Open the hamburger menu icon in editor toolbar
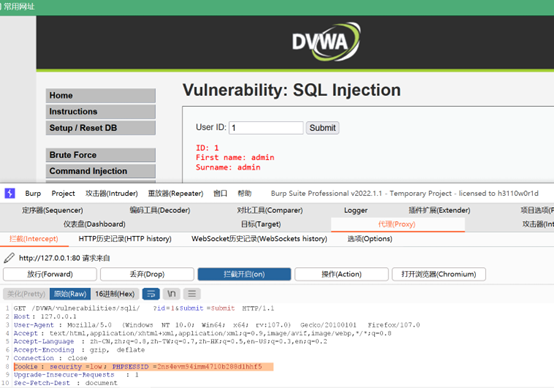554x388 pixels. click(x=192, y=294)
